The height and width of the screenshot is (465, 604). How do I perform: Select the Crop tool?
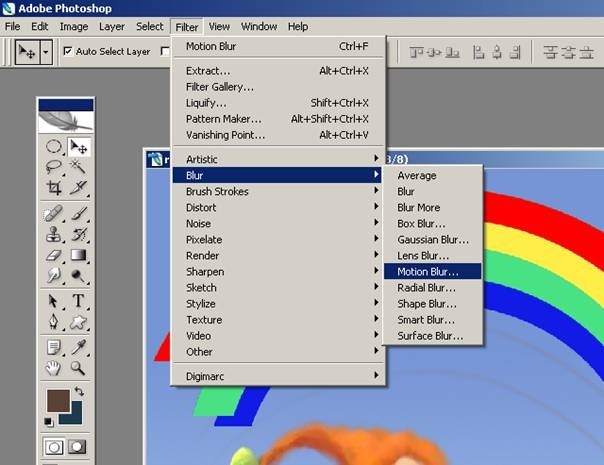pyautogui.click(x=54, y=187)
